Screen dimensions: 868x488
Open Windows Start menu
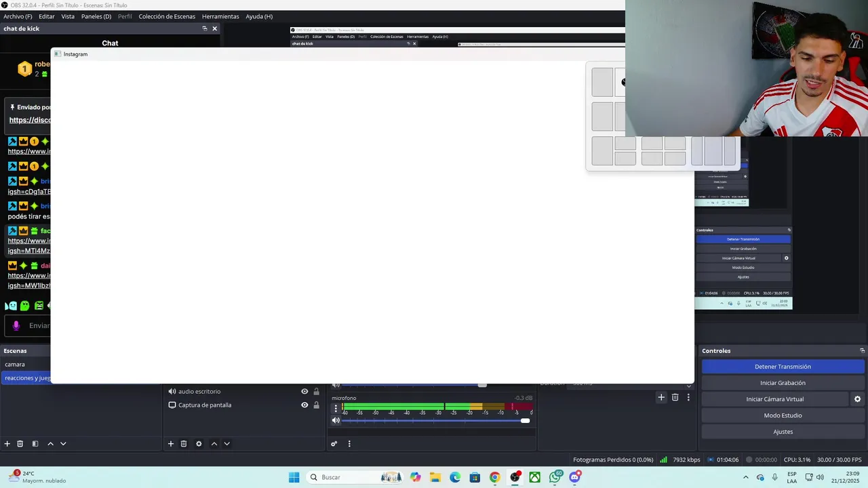click(x=294, y=477)
